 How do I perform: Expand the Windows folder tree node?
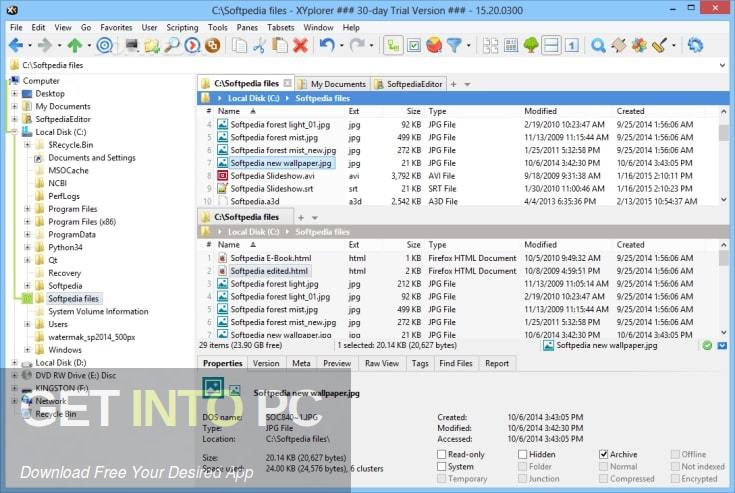pyautogui.click(x=27, y=350)
